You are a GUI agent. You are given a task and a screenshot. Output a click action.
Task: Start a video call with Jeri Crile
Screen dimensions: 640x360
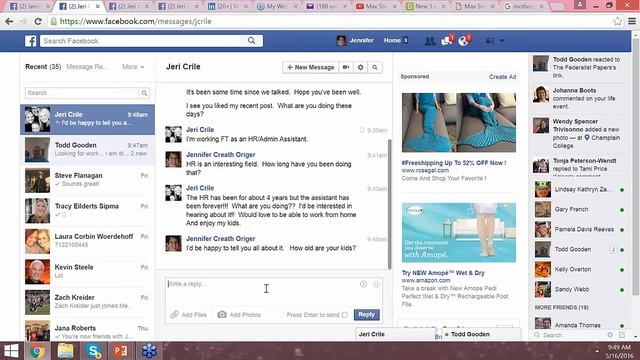coord(346,67)
